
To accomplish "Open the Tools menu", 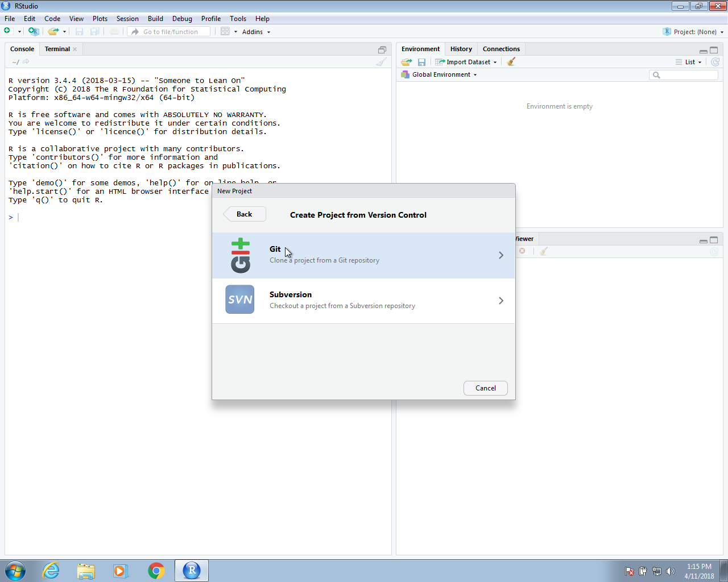I will coord(238,19).
